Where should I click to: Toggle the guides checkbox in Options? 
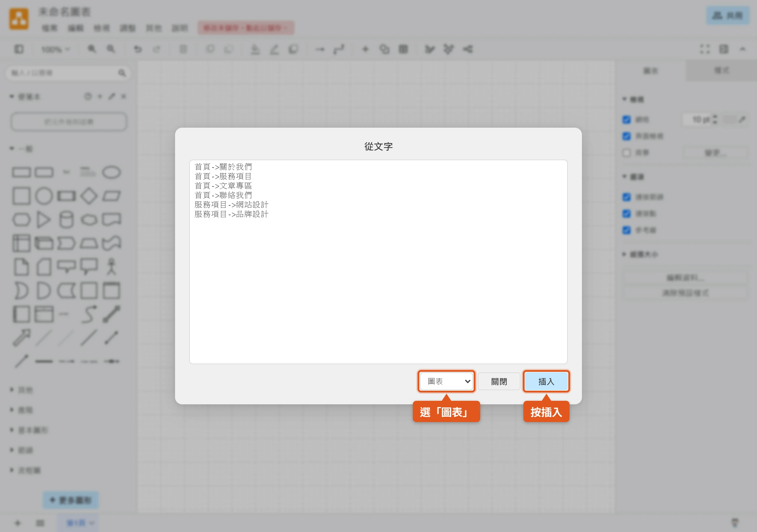click(x=626, y=230)
